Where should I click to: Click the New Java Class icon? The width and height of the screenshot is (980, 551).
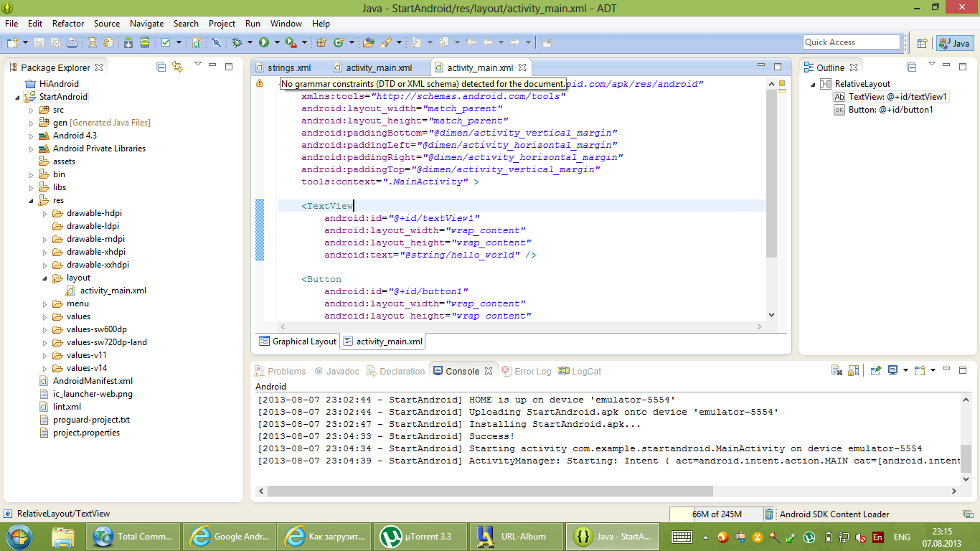(x=339, y=42)
